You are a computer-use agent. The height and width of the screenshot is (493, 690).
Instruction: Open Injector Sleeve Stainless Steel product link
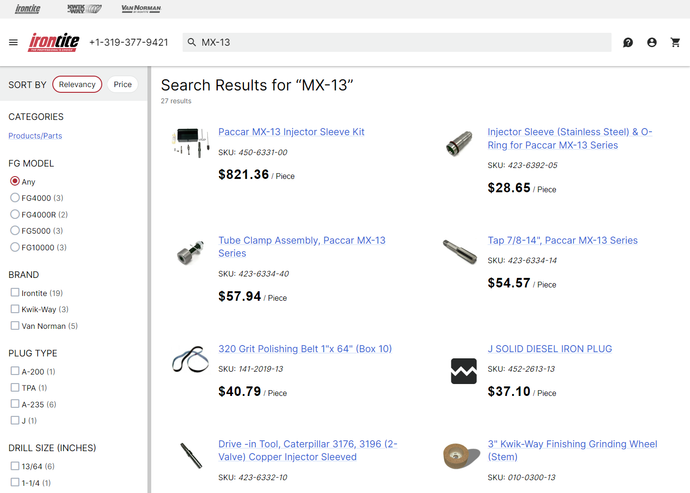[570, 138]
